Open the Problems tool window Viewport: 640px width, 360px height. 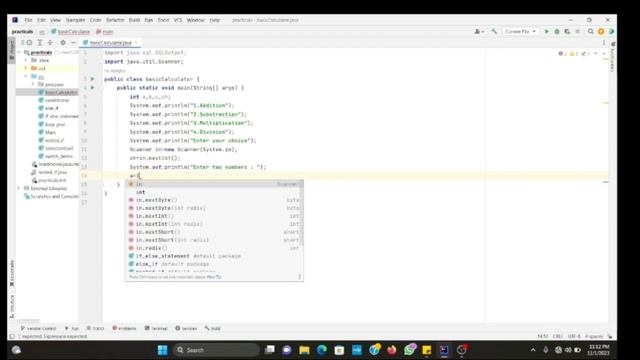click(124, 328)
